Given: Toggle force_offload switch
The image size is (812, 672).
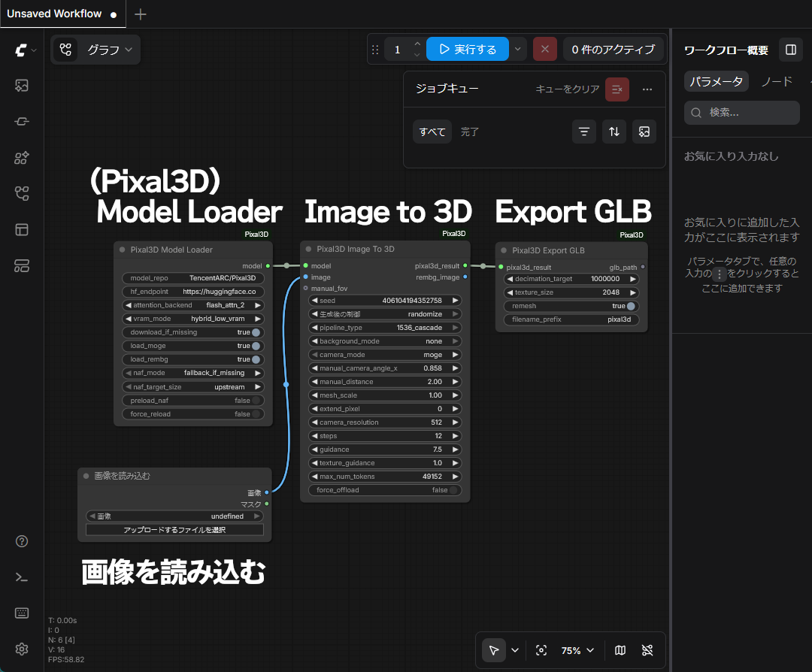Looking at the screenshot, I should (453, 490).
